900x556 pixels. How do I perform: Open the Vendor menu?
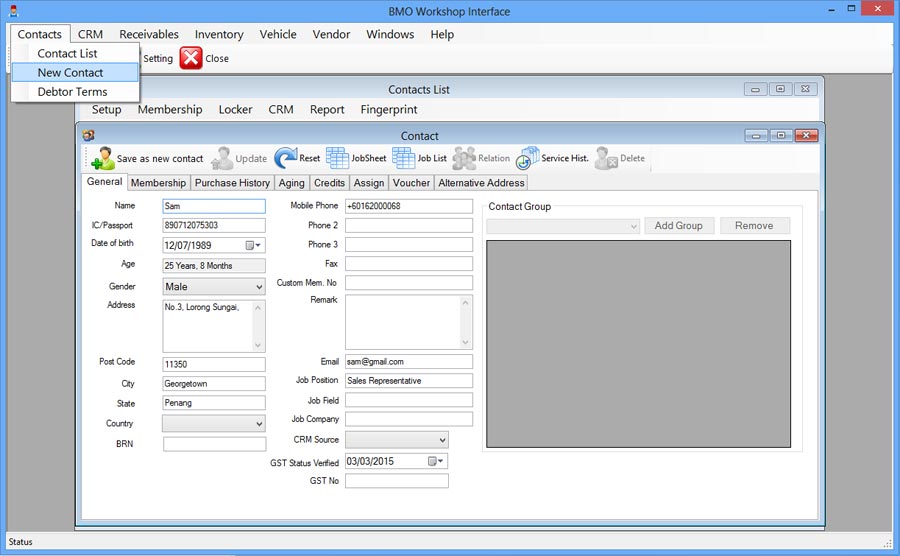(331, 34)
